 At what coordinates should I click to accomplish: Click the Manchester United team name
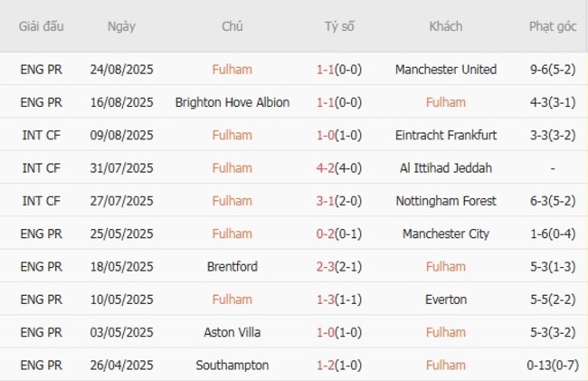click(446, 70)
